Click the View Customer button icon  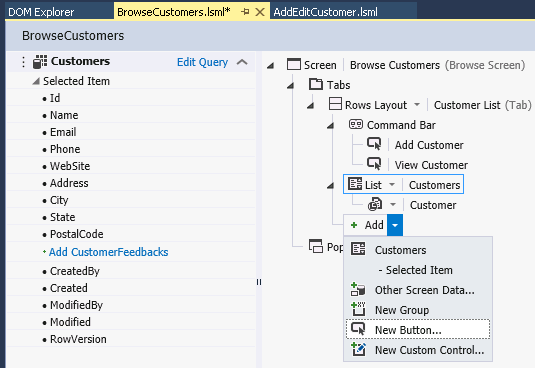pos(374,163)
